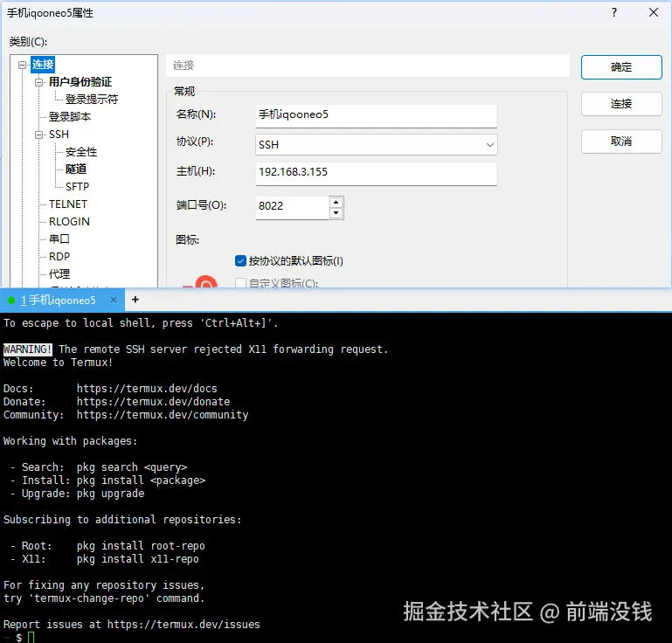Click the 连接 button on the right
Image resolution: width=672 pixels, height=643 pixels.
click(621, 104)
